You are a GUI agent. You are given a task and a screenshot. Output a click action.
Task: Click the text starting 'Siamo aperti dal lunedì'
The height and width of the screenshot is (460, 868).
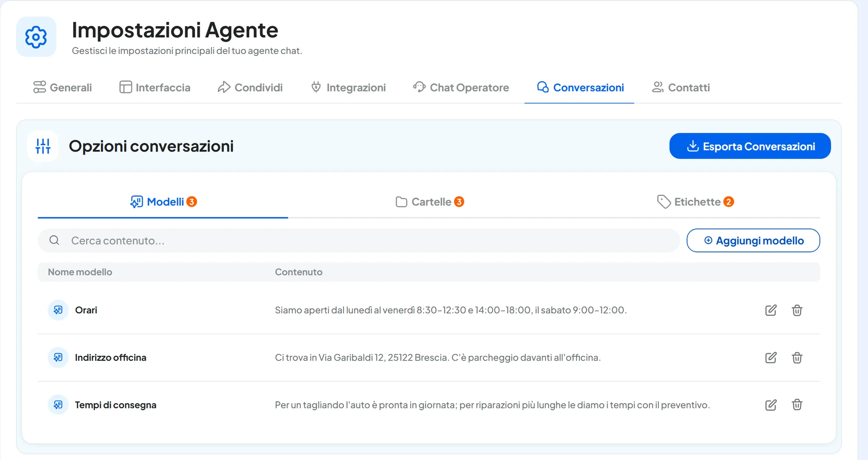tap(451, 310)
